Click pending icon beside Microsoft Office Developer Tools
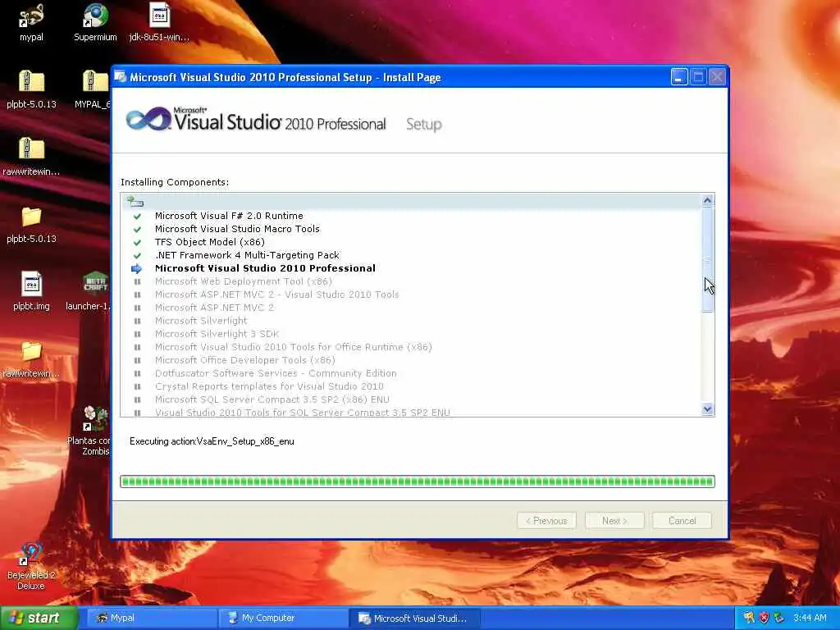840x630 pixels. pyautogui.click(x=137, y=361)
